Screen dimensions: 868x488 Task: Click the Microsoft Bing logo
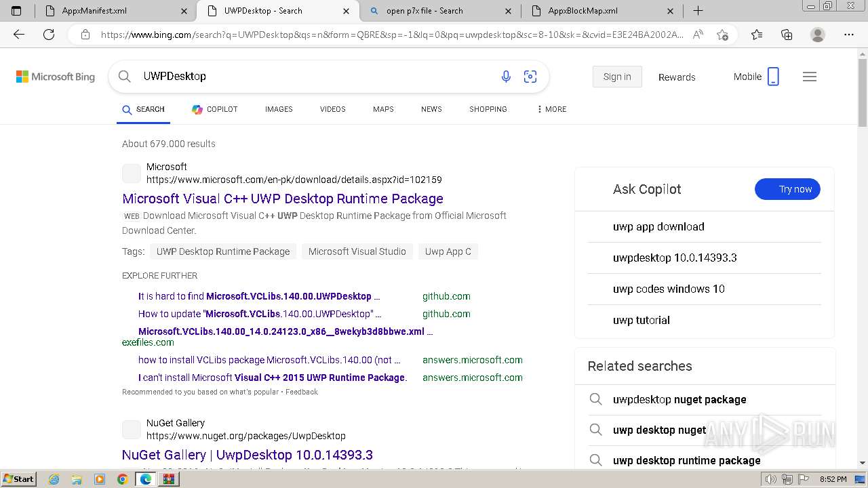56,77
